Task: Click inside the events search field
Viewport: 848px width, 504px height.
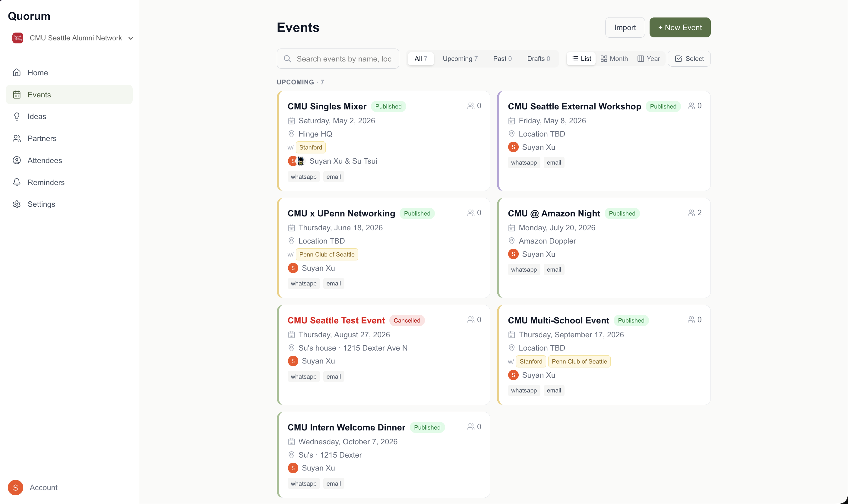Action: coord(343,58)
